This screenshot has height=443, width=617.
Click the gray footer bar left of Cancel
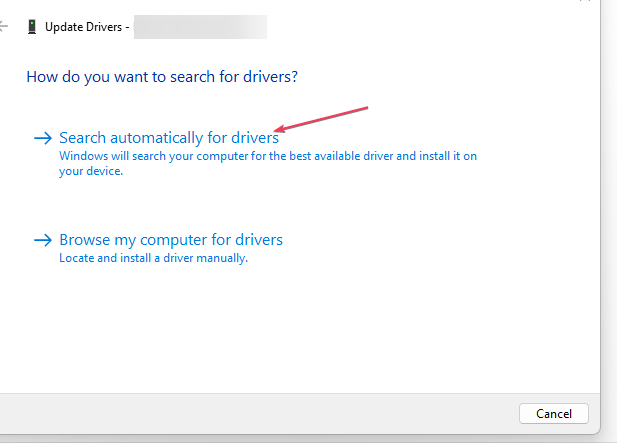(258, 413)
